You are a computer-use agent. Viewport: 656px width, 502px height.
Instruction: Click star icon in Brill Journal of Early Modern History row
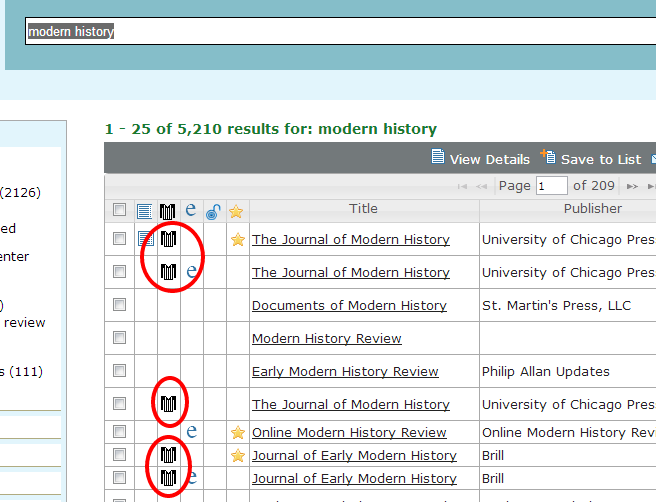pyautogui.click(x=238, y=455)
